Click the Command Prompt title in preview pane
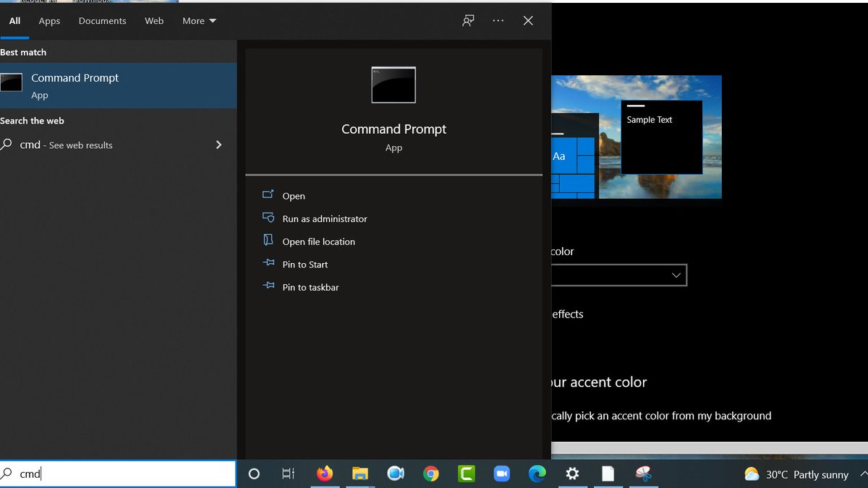This screenshot has width=868, height=488. coord(393,129)
